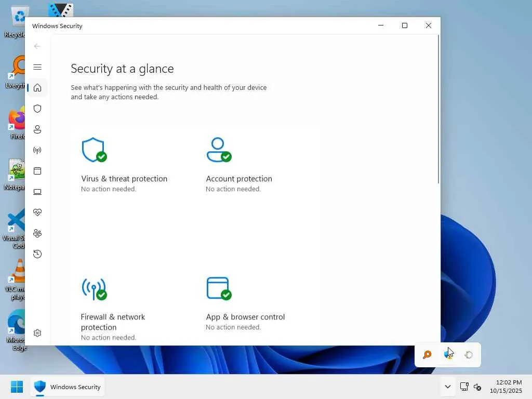Select the Microsoft Edge desktop shortcut
532x399 pixels.
click(x=15, y=330)
